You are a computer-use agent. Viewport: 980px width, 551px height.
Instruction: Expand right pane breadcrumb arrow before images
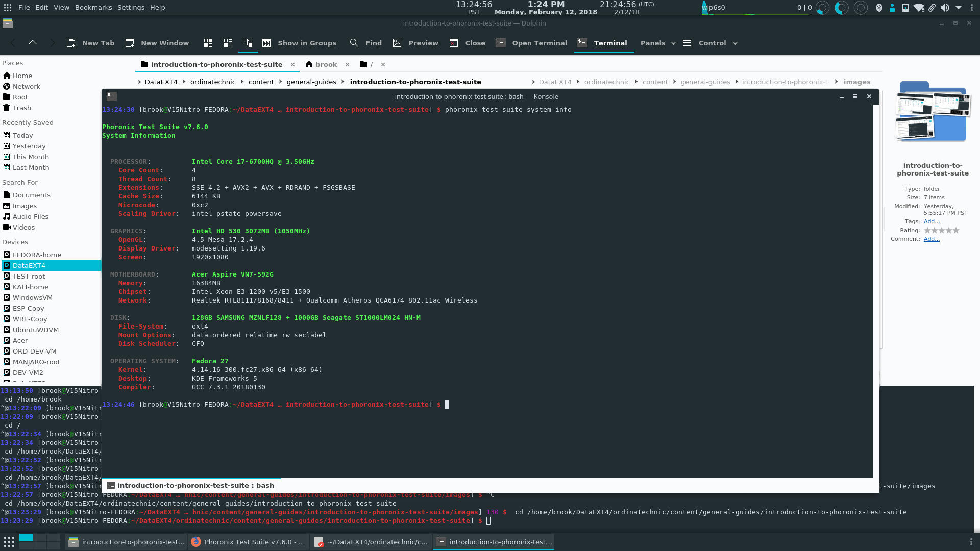pyautogui.click(x=836, y=82)
